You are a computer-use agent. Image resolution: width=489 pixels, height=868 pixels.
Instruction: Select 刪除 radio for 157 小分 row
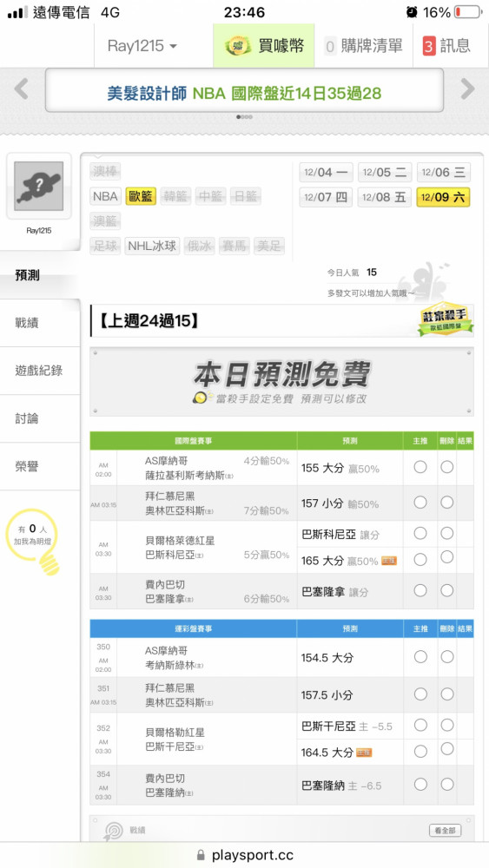447,502
